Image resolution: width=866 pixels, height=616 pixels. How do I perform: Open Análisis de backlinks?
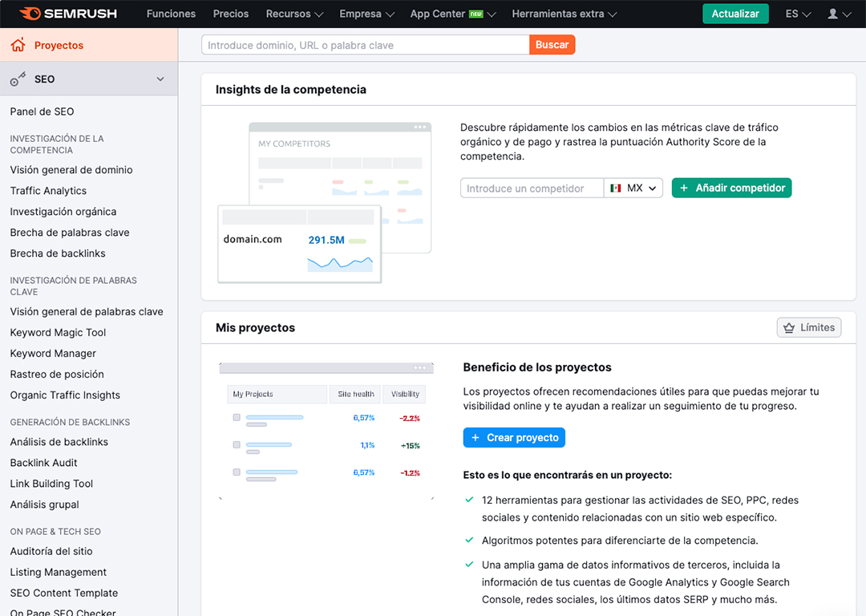coord(59,442)
